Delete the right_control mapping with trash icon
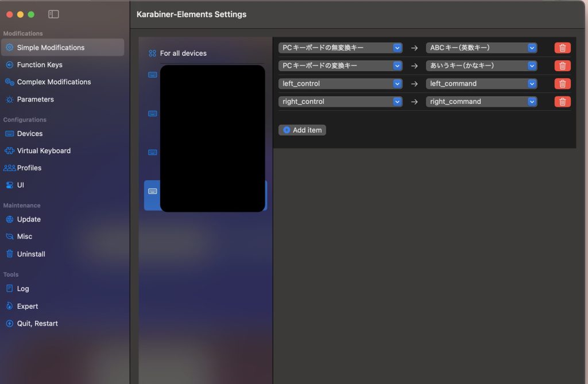This screenshot has width=588, height=384. [x=562, y=102]
